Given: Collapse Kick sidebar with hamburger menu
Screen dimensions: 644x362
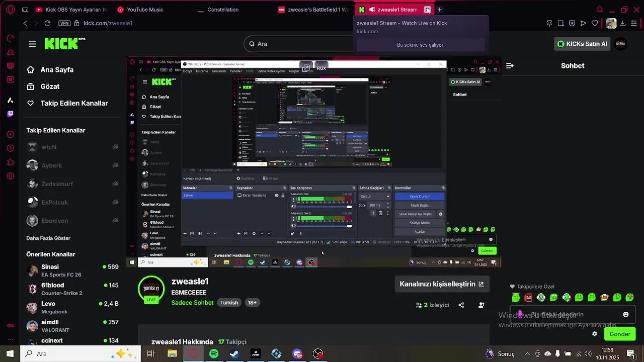Looking at the screenshot, I should [x=32, y=44].
